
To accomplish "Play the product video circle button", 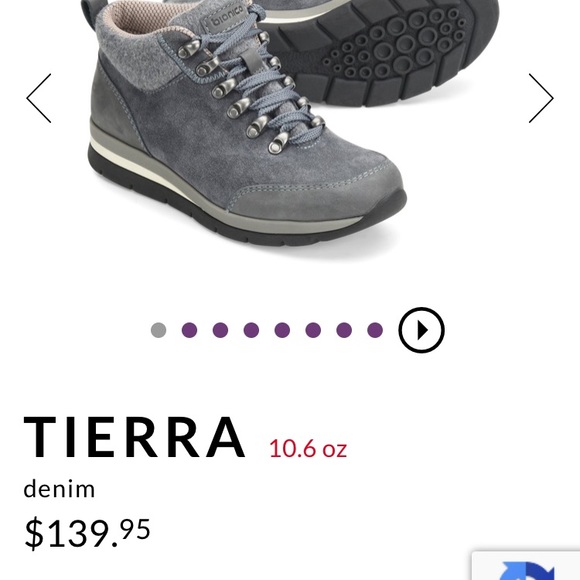I will [421, 330].
